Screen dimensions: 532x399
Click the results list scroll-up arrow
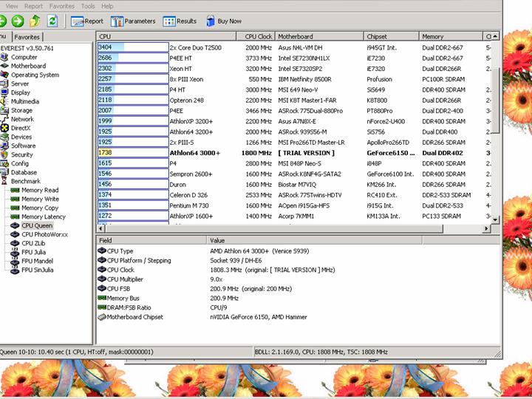[x=495, y=36]
